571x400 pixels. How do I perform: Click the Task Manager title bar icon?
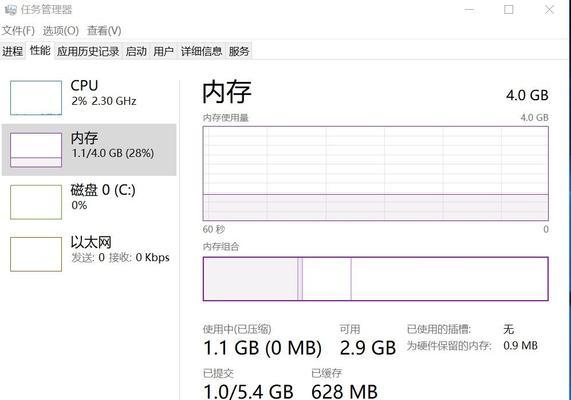pos(10,9)
